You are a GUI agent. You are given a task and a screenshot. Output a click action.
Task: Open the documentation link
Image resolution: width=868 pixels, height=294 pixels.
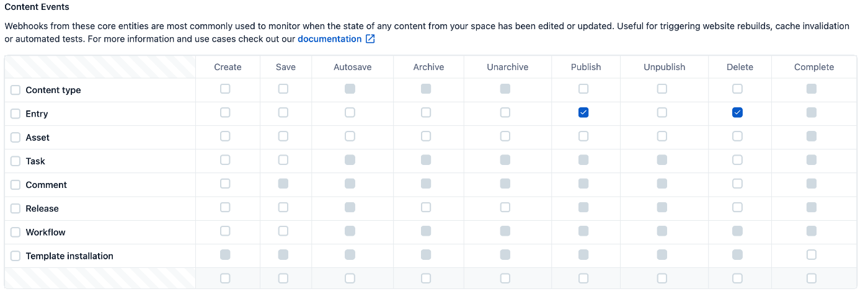329,39
